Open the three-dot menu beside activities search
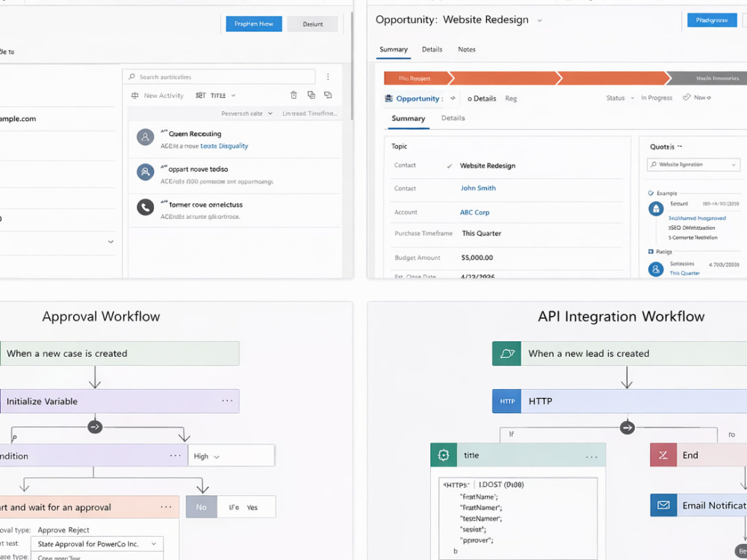 [x=328, y=77]
